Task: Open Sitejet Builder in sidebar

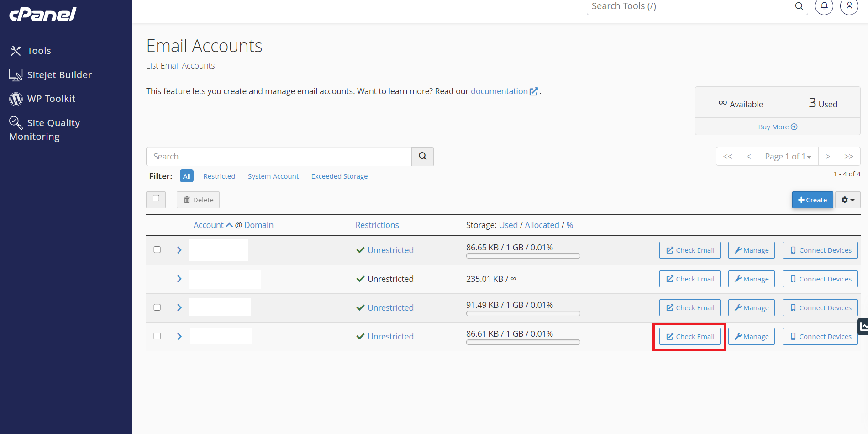Action: click(x=59, y=75)
